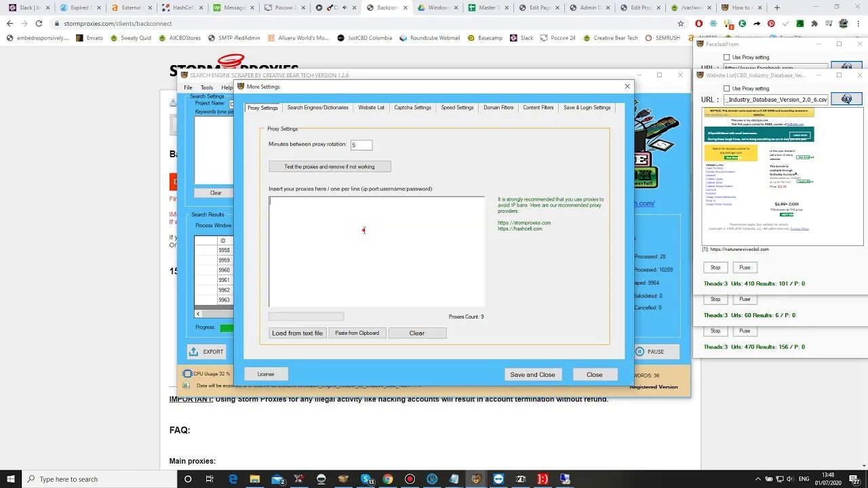Go to Captcha Settings tab

click(x=412, y=108)
